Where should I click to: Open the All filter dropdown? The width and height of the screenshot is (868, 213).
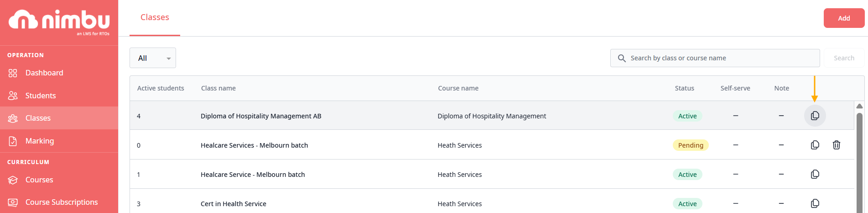[x=152, y=58]
